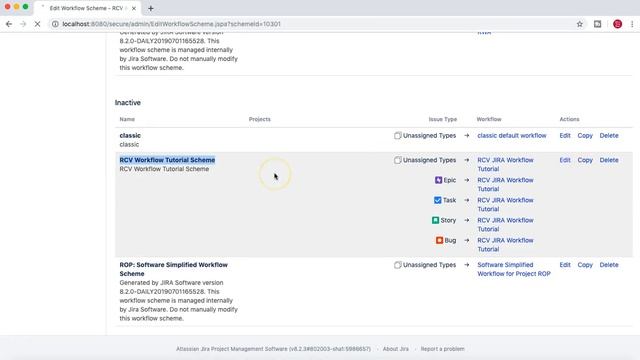Click the Story issue type icon
The image size is (640, 360).
pos(436,220)
